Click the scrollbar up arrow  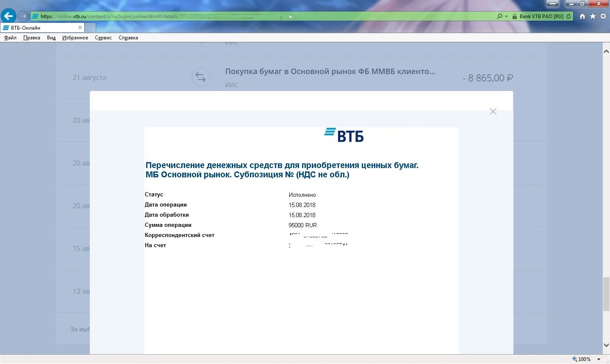click(606, 51)
